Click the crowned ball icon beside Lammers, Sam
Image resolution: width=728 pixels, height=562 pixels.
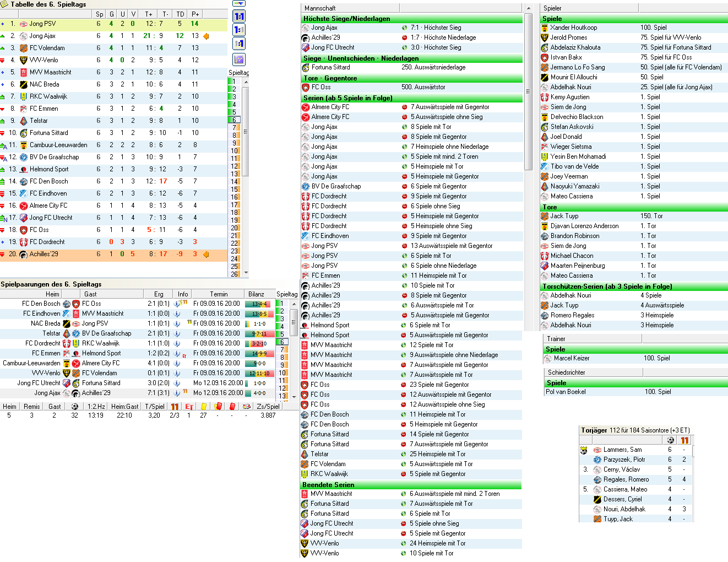[584, 450]
